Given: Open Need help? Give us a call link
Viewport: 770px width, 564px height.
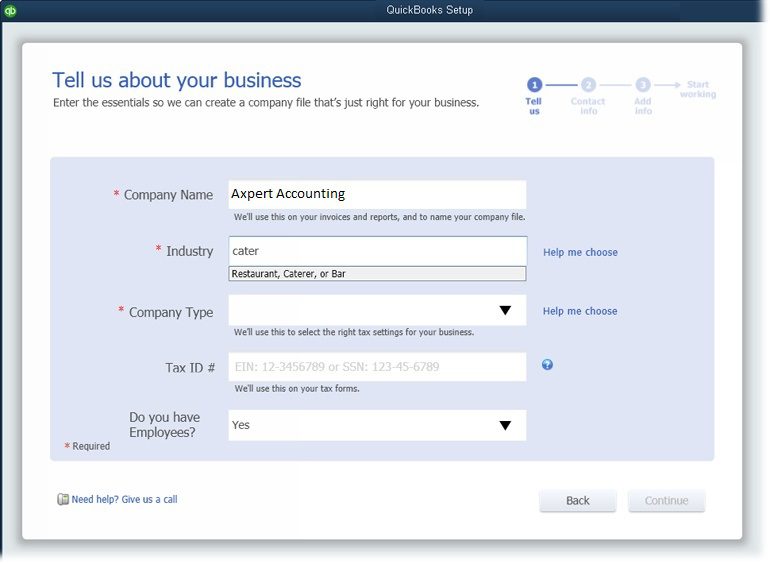Looking at the screenshot, I should coord(124,499).
